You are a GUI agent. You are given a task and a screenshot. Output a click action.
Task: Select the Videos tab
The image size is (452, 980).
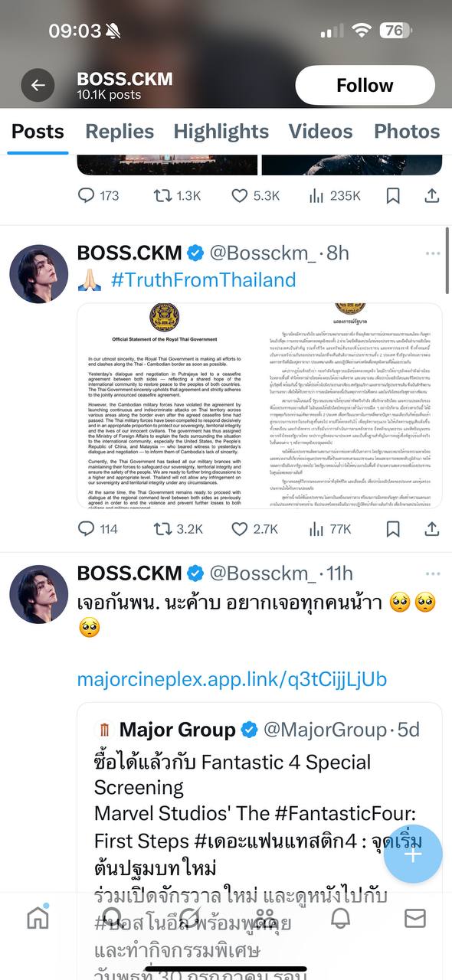[x=322, y=131]
